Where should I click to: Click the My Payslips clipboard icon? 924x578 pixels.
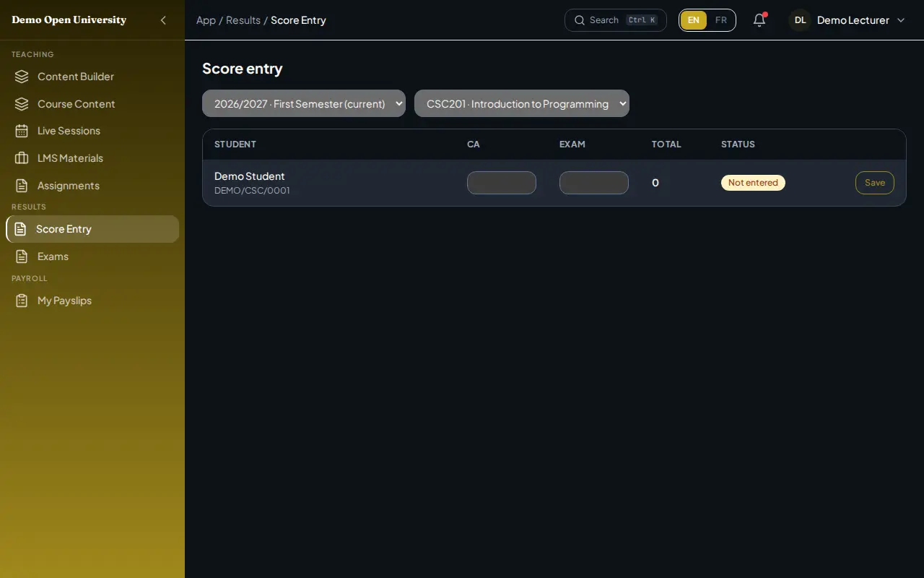pyautogui.click(x=22, y=301)
